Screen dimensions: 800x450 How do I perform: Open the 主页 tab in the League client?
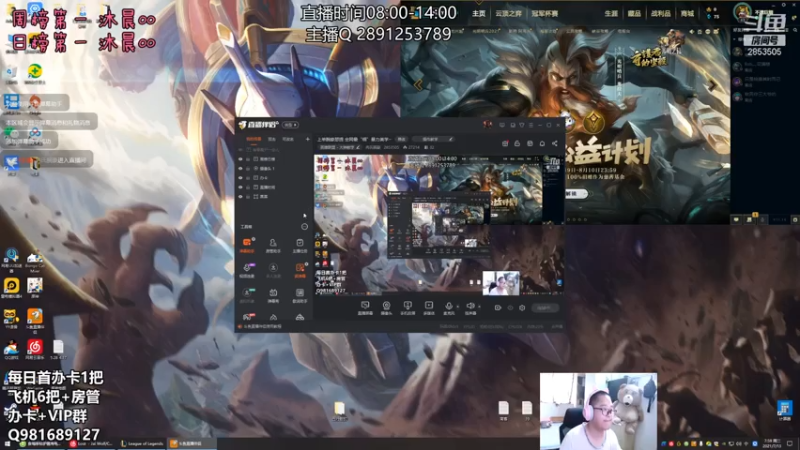coord(479,14)
